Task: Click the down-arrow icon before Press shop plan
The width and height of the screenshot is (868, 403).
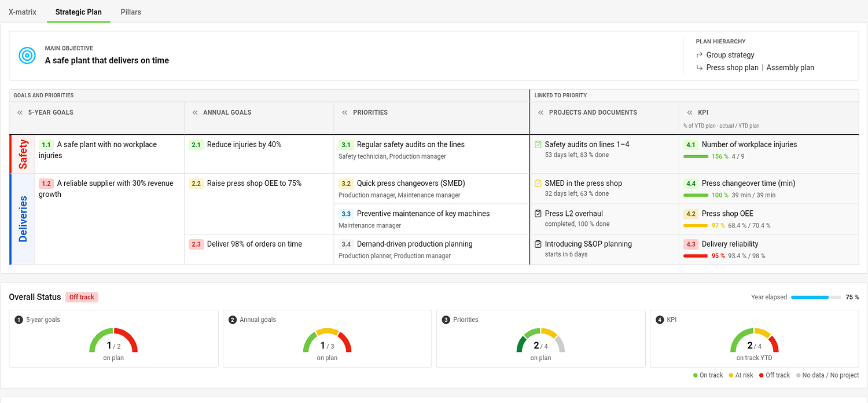Action: click(700, 68)
